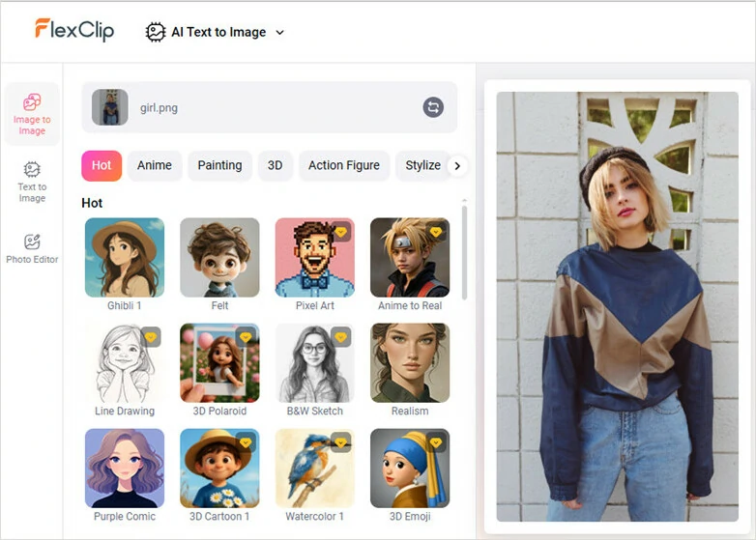
Task: Click premium badge on Watercolor 1
Action: click(341, 442)
